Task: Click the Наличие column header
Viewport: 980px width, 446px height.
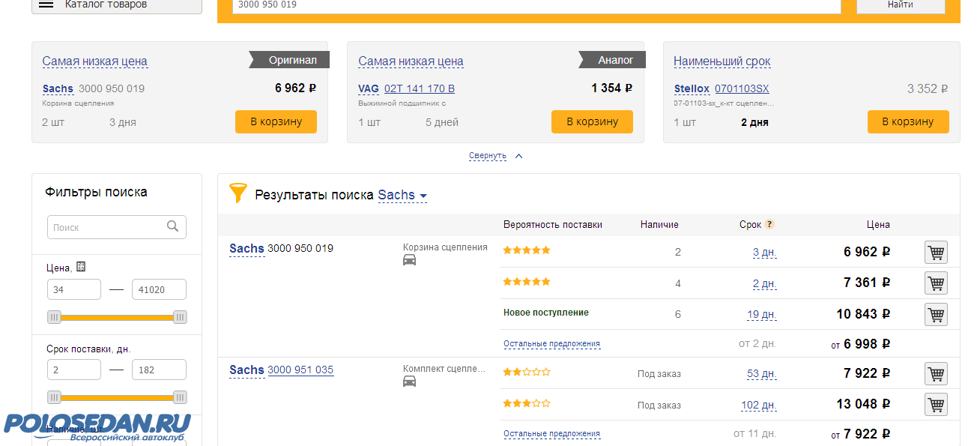Action: coord(659,225)
